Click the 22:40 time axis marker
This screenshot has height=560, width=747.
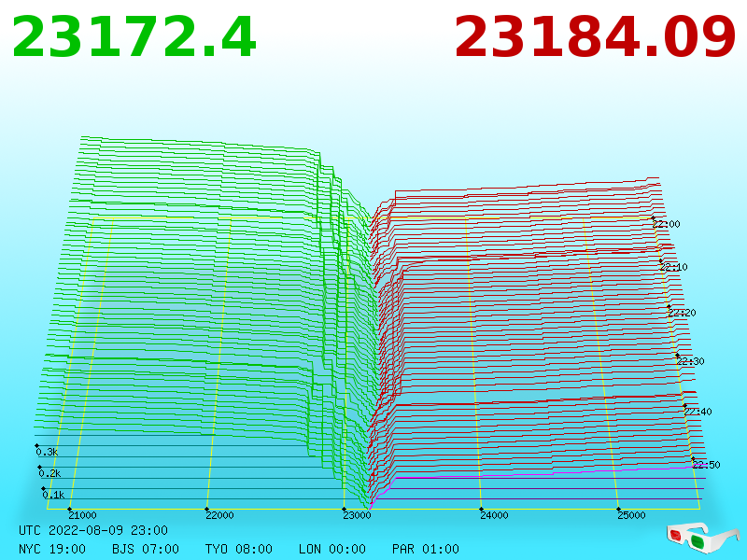698,412
